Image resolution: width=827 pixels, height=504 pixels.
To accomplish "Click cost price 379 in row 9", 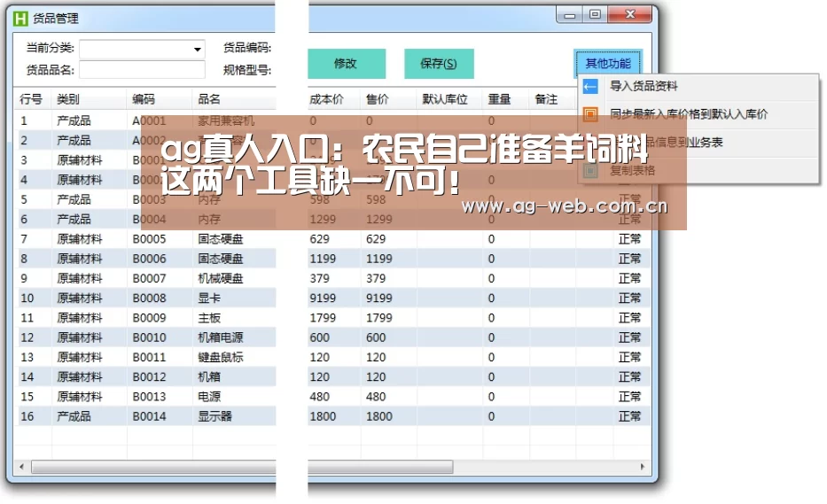I will (x=320, y=278).
